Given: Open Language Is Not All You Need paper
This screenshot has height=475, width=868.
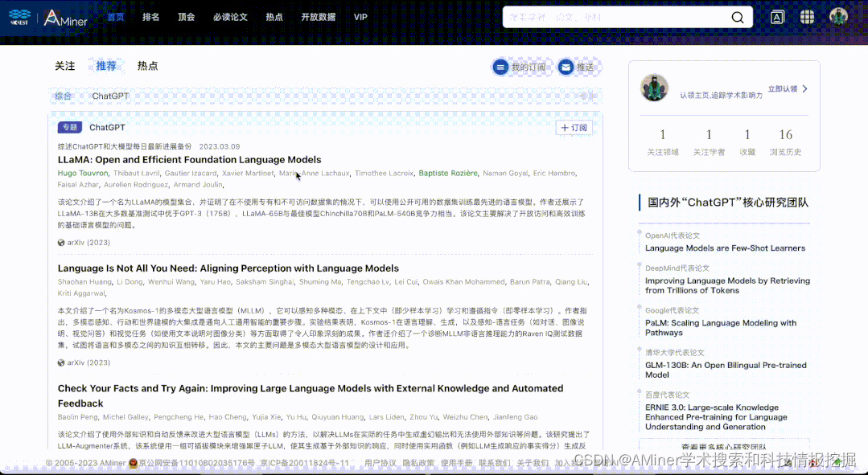Looking at the screenshot, I should tap(228, 268).
